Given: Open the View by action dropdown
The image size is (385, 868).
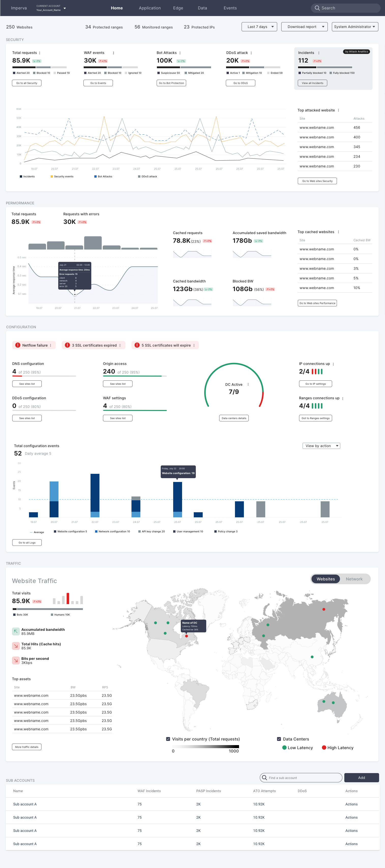Looking at the screenshot, I should (x=321, y=446).
